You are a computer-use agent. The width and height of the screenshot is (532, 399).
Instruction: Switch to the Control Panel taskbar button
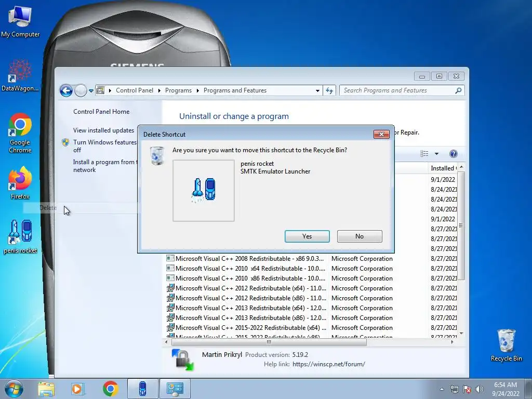175,389
